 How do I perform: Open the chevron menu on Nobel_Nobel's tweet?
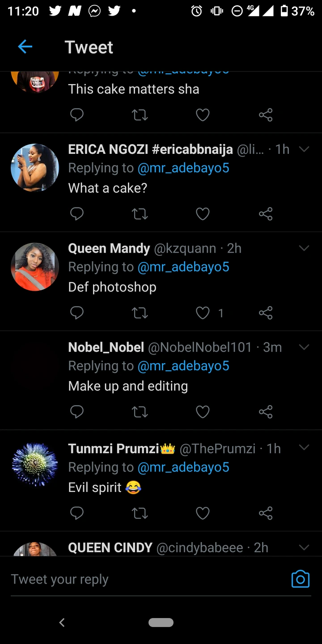coord(304,347)
